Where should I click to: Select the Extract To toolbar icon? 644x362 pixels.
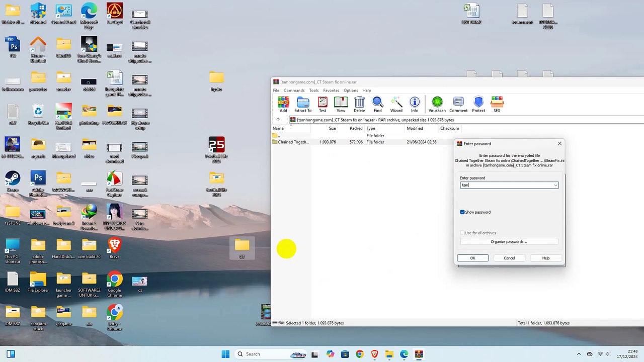pyautogui.click(x=303, y=105)
